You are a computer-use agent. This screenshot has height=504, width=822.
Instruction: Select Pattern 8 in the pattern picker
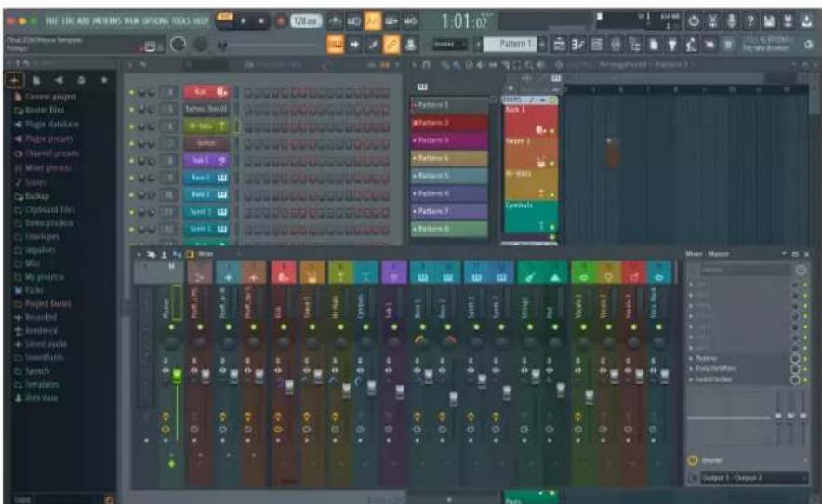click(450, 229)
